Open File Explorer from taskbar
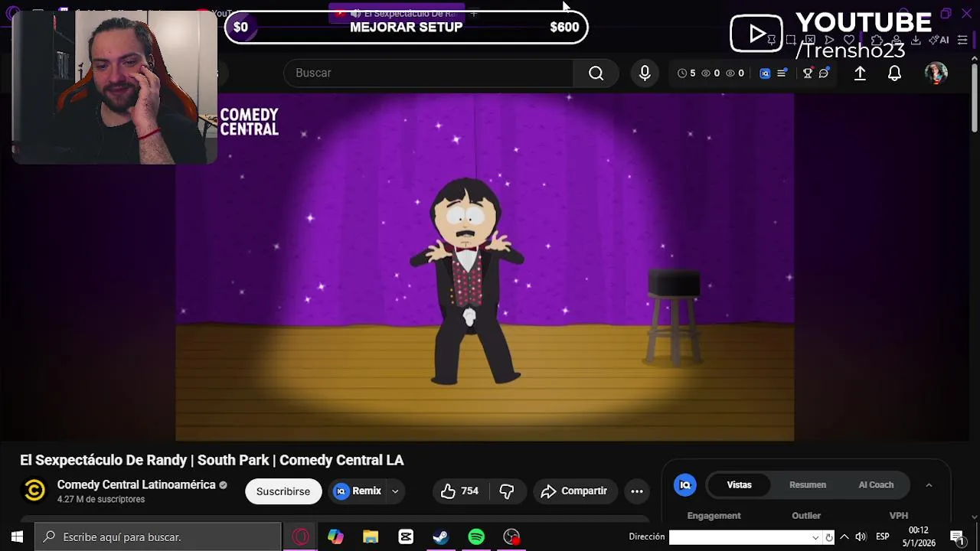Screen dimensions: 980x551 tap(371, 537)
